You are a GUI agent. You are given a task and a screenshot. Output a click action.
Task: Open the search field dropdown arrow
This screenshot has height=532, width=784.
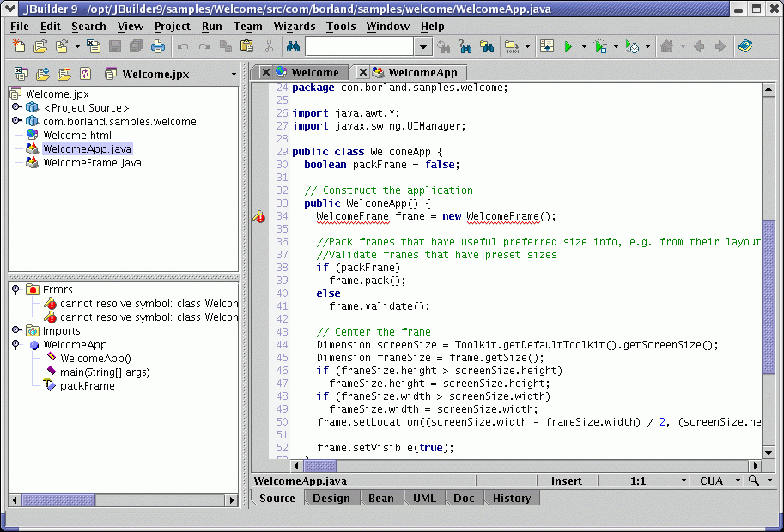coord(423,47)
